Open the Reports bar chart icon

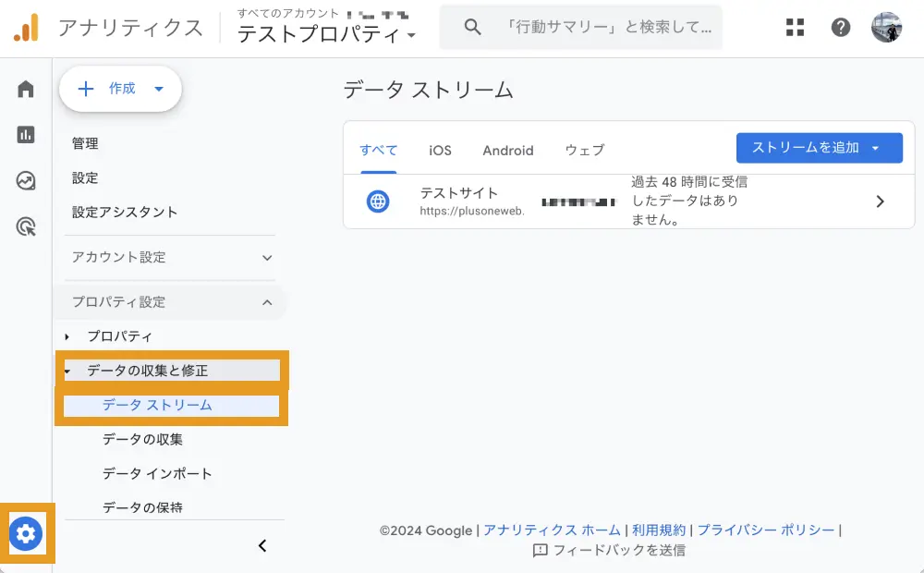pos(26,135)
